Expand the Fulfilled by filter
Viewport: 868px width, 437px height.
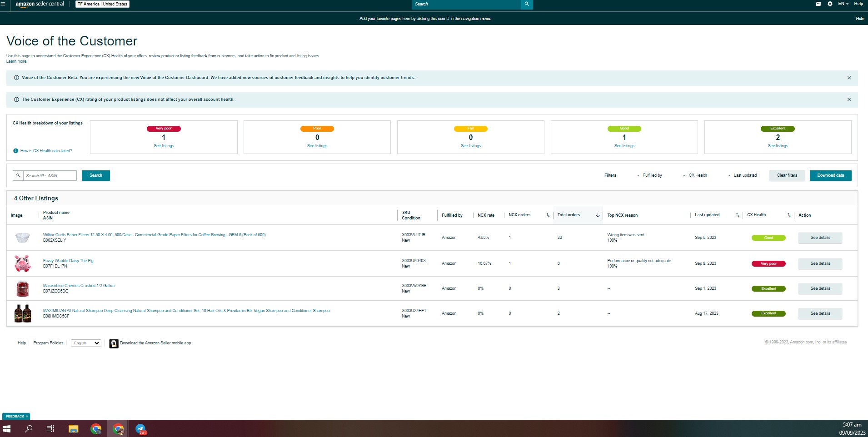click(x=649, y=175)
